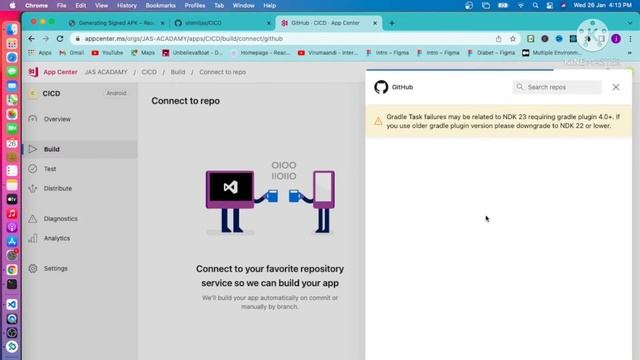Click the GitHub logo in panel
Screen dimensions: 640x360
click(x=381, y=87)
